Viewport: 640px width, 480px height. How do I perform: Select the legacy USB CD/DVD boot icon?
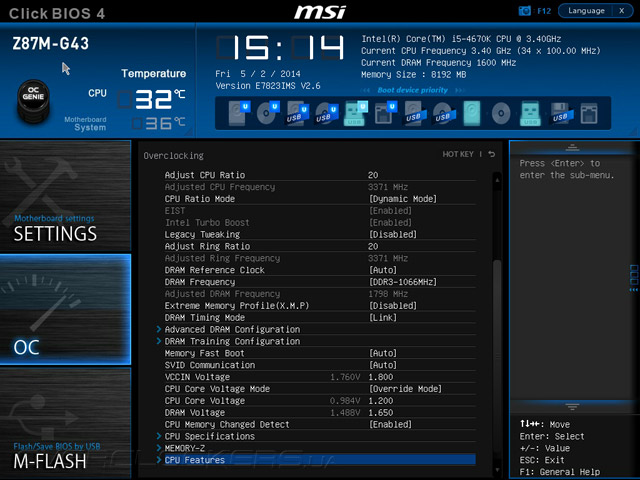[444, 113]
